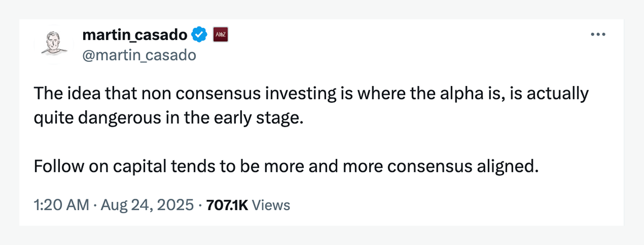Viewport: 644px width, 245px height.
Task: Click the word "actually" in the tweet
Action: [x=557, y=94]
